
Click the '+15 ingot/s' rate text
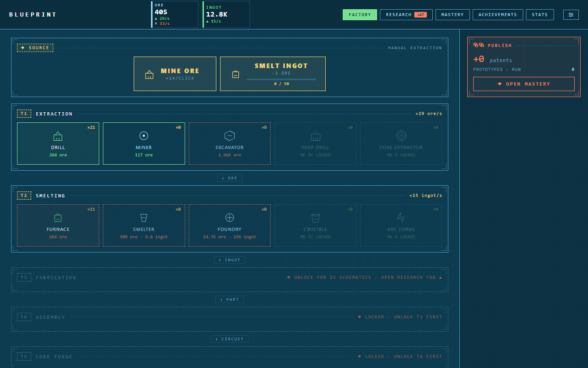point(426,195)
